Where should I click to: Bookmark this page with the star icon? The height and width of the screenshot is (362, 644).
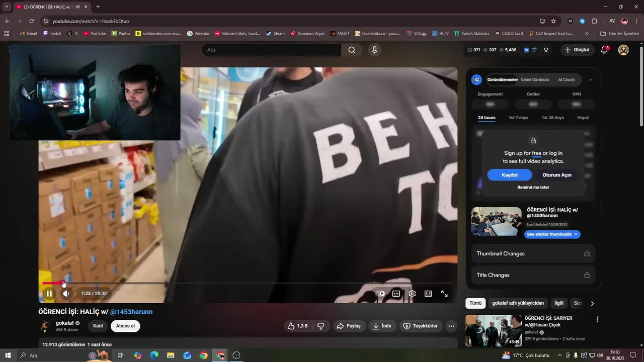coord(553,21)
